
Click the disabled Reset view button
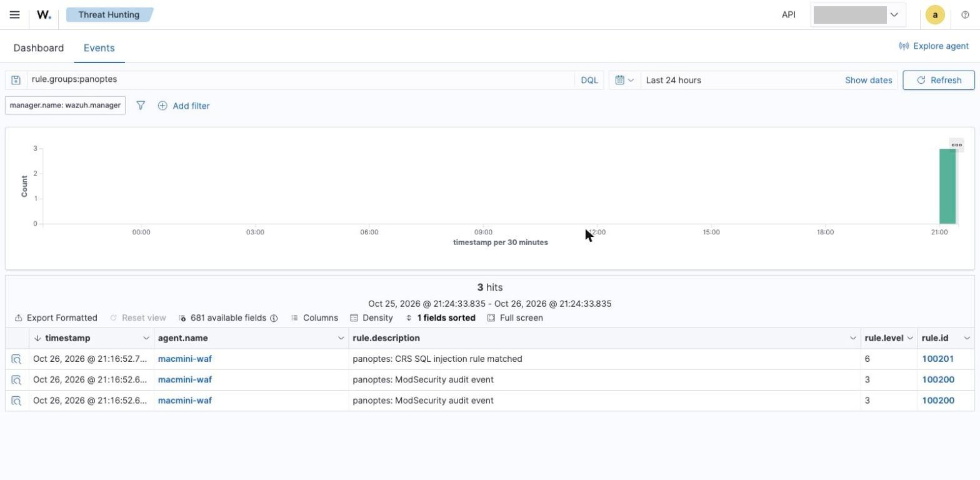pyautogui.click(x=138, y=318)
